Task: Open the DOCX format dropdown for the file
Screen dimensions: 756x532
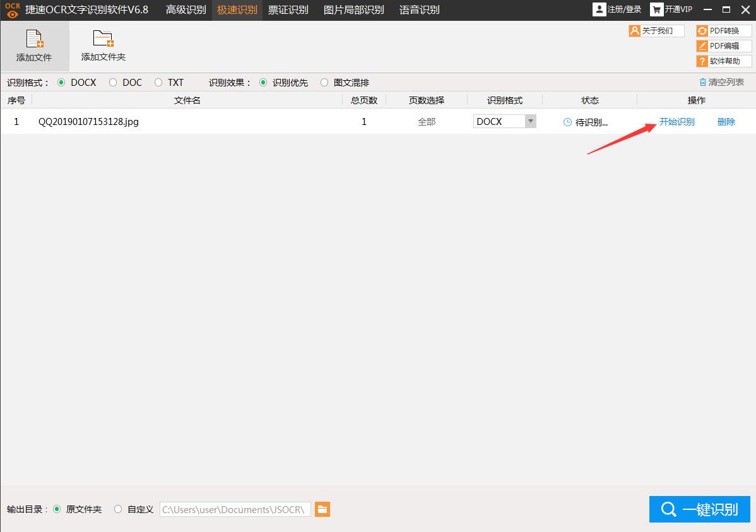Action: pyautogui.click(x=500, y=121)
